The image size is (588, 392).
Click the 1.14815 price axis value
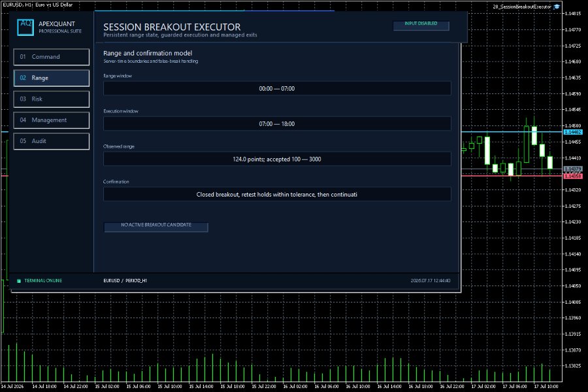pos(573,14)
